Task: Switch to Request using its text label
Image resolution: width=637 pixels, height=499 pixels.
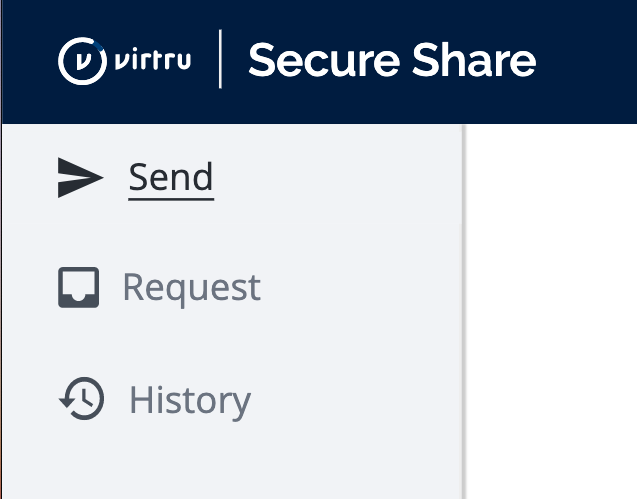Action: (x=191, y=288)
